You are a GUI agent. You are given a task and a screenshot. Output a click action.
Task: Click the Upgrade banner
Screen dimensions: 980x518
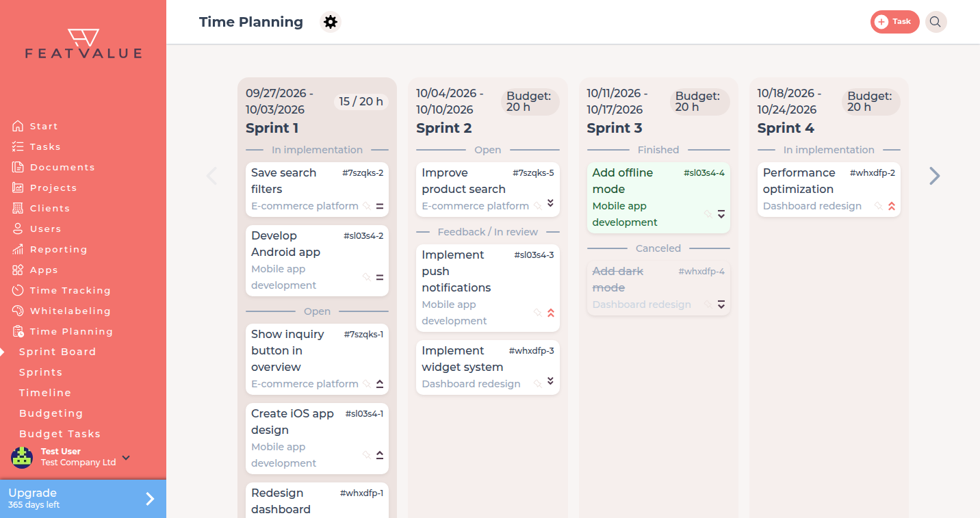tap(83, 499)
